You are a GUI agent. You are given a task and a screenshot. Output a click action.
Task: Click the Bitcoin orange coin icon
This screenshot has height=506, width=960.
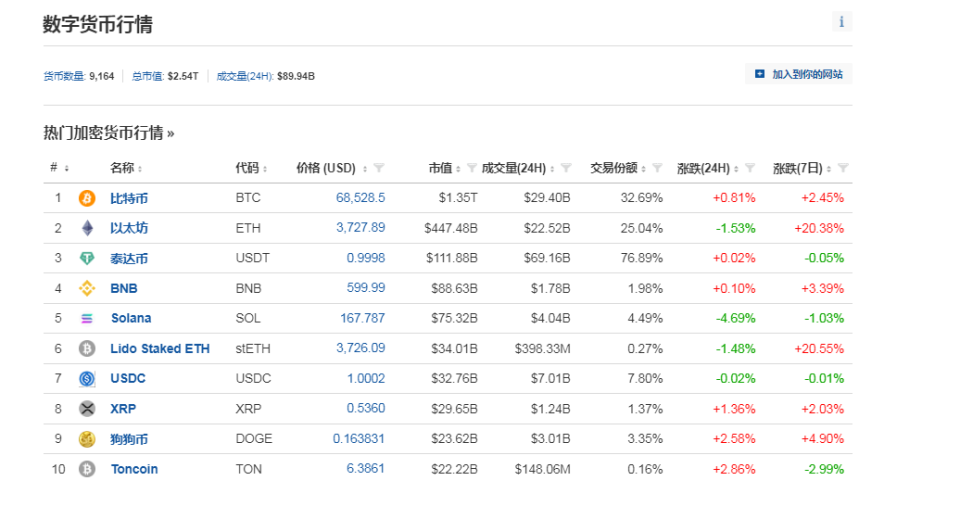[x=87, y=198]
